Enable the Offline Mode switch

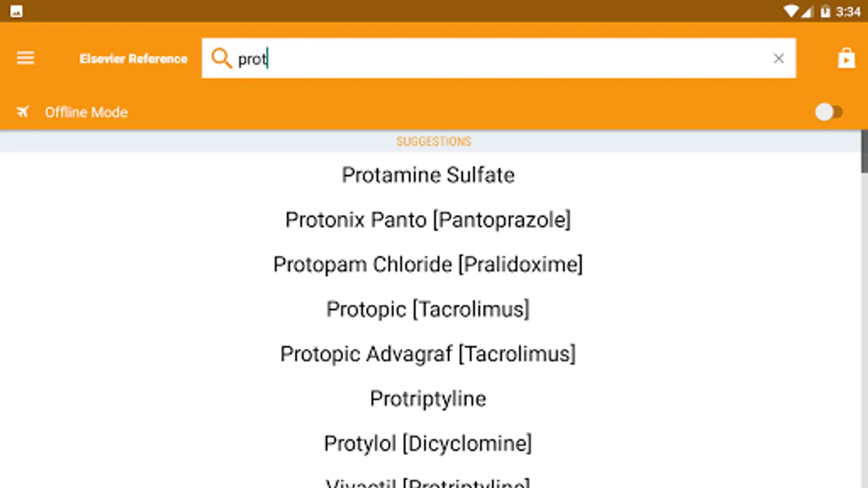[x=828, y=112]
